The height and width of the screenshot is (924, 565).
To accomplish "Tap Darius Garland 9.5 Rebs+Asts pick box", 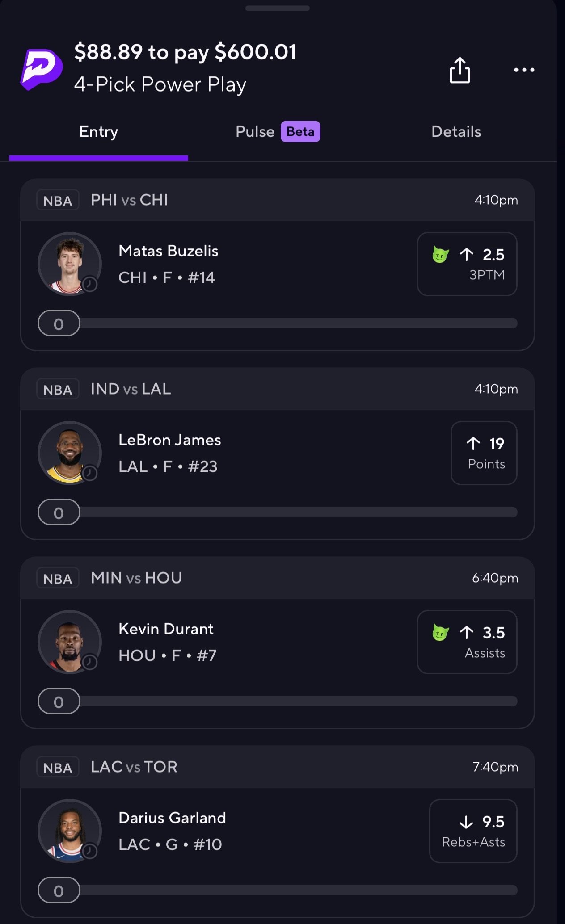I will (x=473, y=831).
